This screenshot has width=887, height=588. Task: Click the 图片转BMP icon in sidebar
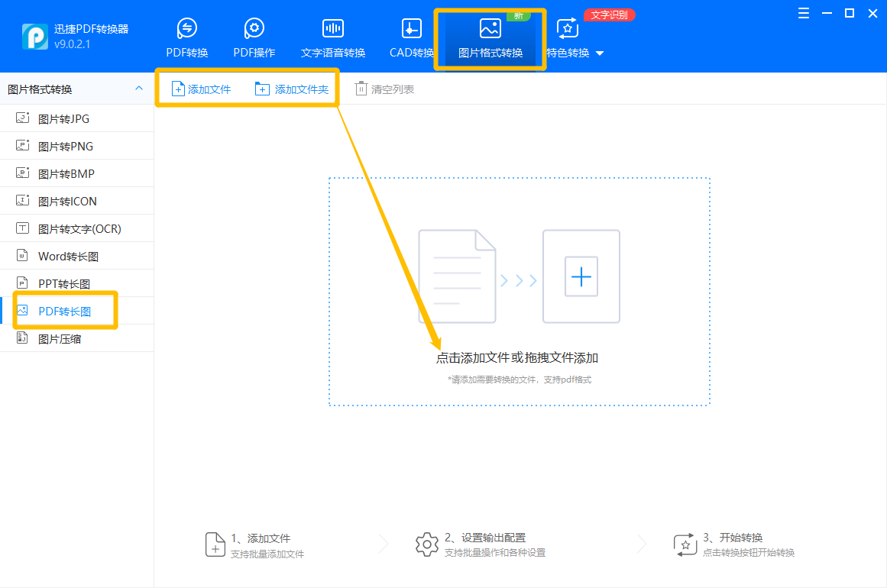pos(23,173)
